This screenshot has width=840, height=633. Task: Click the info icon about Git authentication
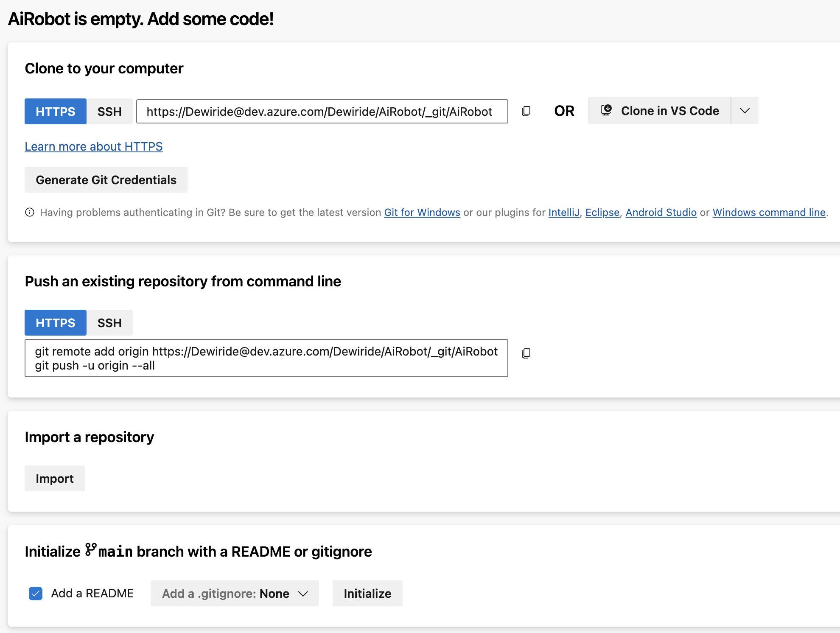click(29, 212)
